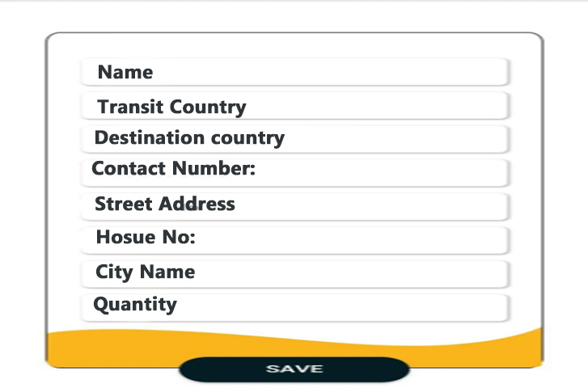This screenshot has height=392, width=588.
Task: Click the "Transit Country" label text
Action: (171, 107)
